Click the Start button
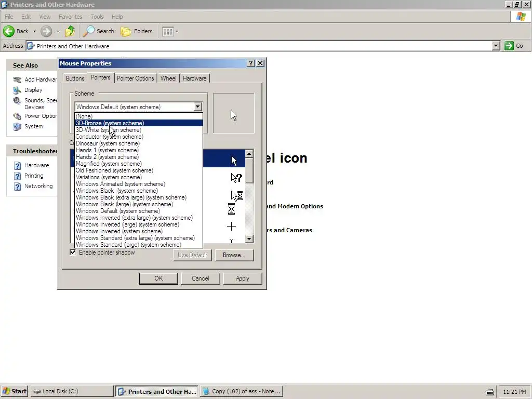This screenshot has height=399, width=532. pyautogui.click(x=15, y=391)
